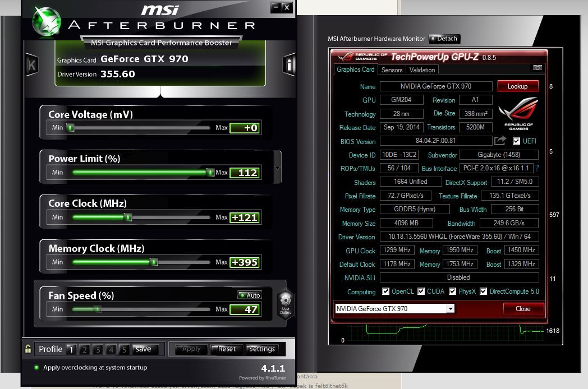Switch to the Validation tab
The image size is (588, 389).
point(422,70)
